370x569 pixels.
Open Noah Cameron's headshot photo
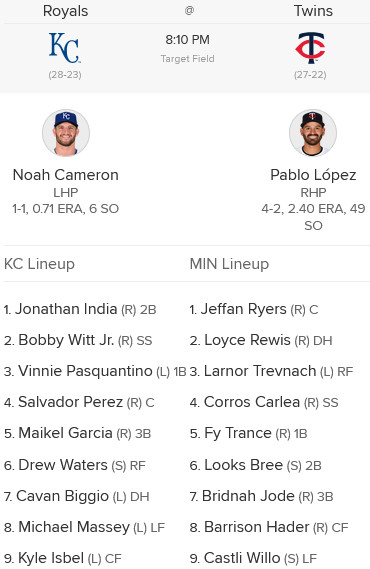(66, 133)
